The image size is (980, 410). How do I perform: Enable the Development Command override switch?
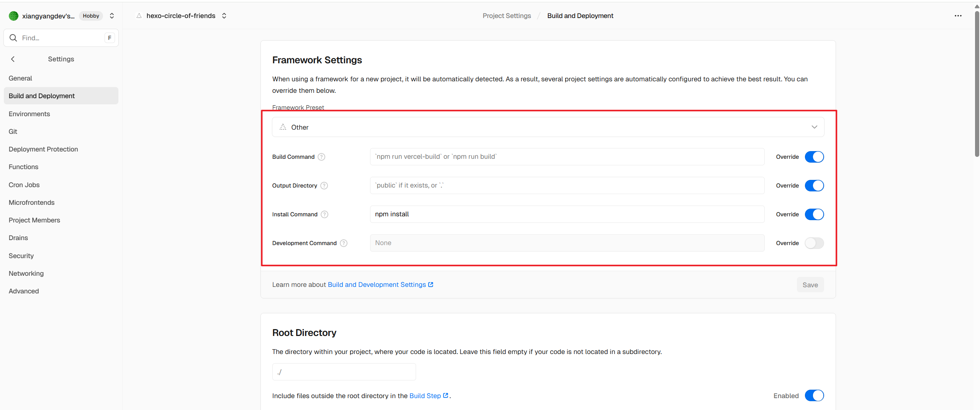[x=814, y=243]
